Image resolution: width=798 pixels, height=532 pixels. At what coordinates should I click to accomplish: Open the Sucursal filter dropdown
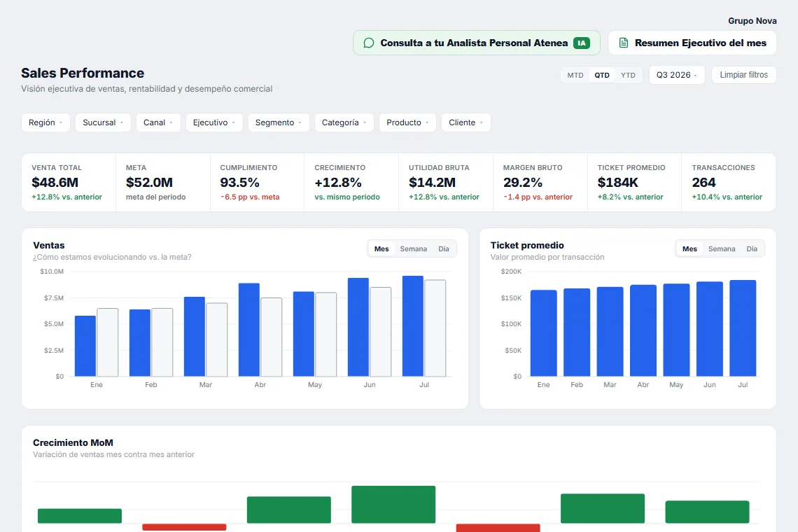pyautogui.click(x=103, y=122)
